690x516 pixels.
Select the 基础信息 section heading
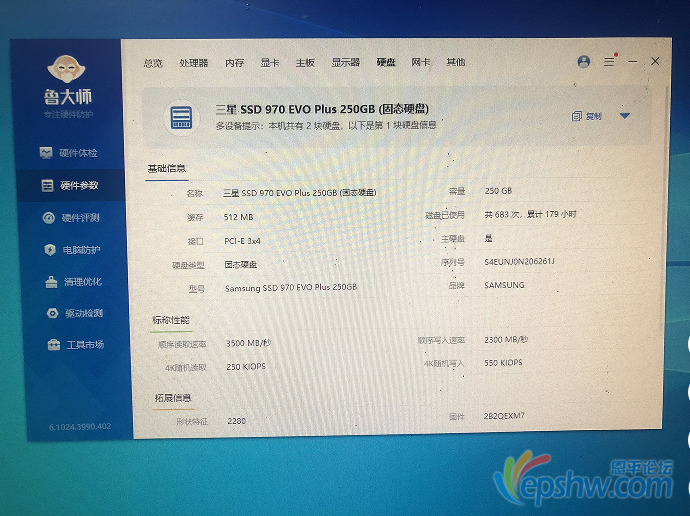(167, 168)
